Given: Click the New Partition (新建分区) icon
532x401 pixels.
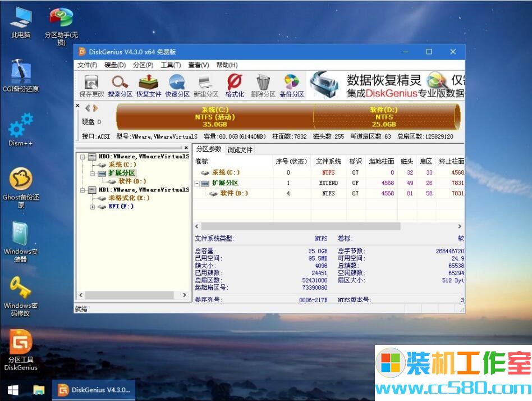Looking at the screenshot, I should click(x=205, y=86).
